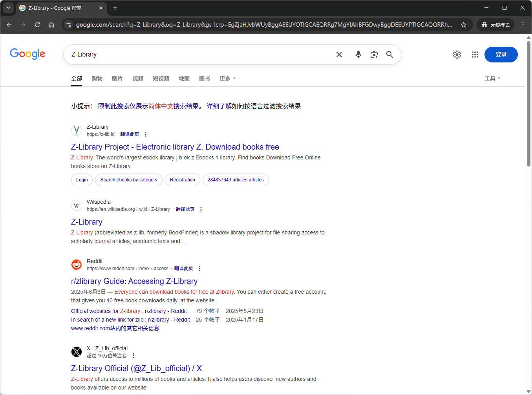This screenshot has height=395, width=532.
Task: Click the Login sitelink chip
Action: pyautogui.click(x=82, y=180)
